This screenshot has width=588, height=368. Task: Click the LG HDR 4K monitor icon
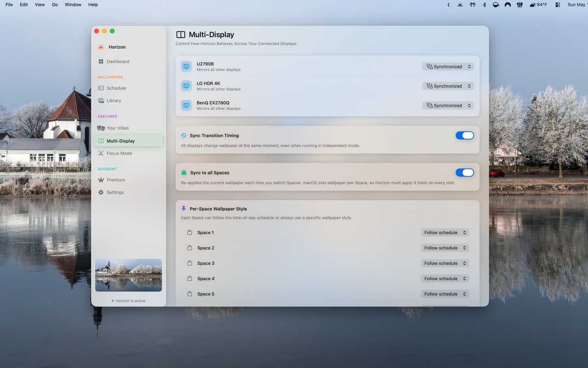pos(187,86)
